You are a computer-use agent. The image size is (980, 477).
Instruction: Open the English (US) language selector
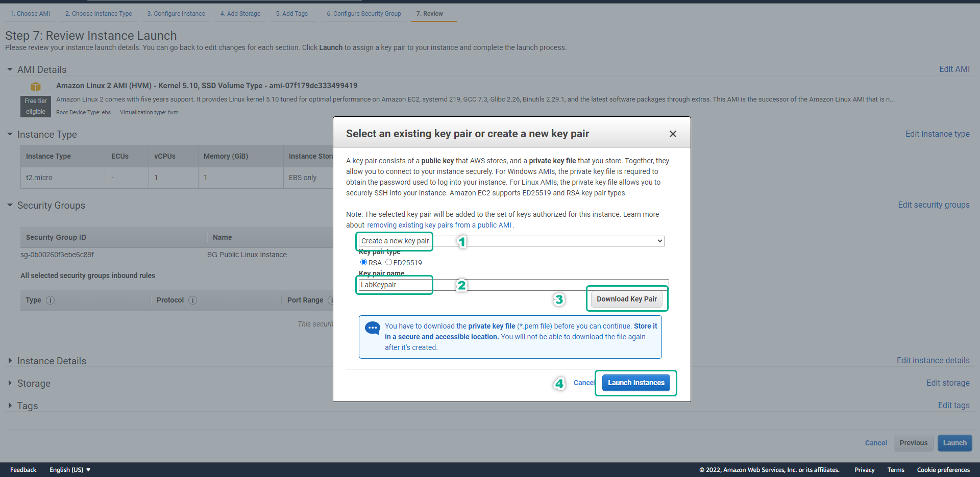(x=70, y=470)
